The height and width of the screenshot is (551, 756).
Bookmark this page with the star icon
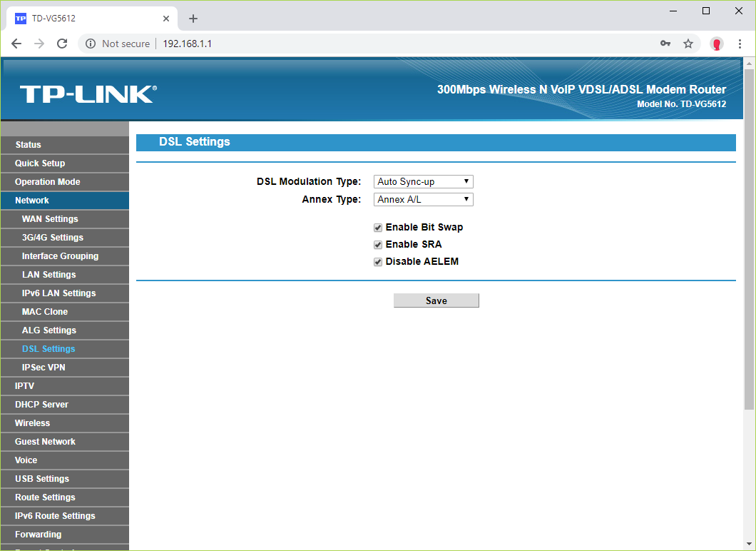(x=688, y=44)
